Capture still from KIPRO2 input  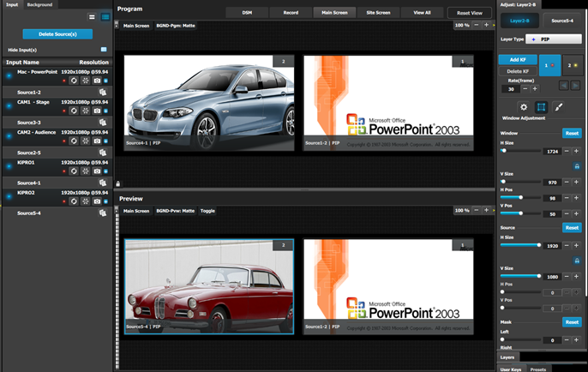(x=97, y=201)
